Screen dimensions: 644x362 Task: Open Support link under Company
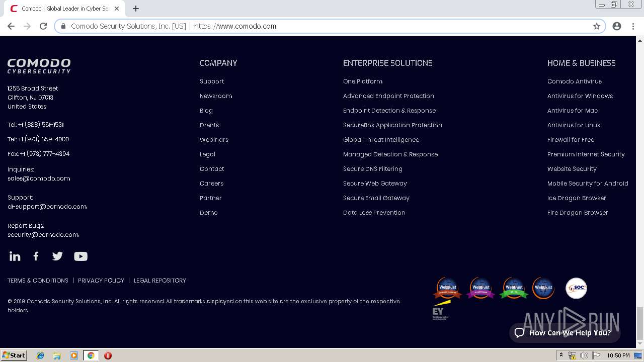click(212, 81)
